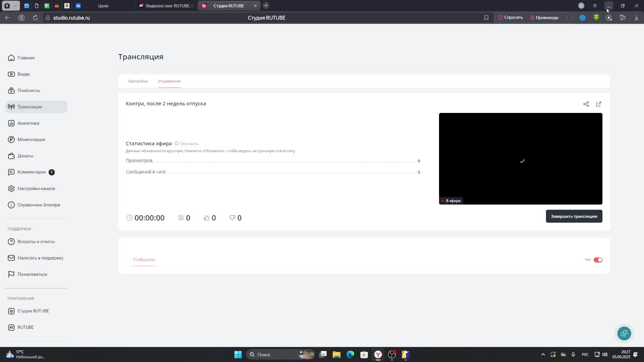
Task: Open Комментарии with one notification
Action: pyautogui.click(x=32, y=172)
